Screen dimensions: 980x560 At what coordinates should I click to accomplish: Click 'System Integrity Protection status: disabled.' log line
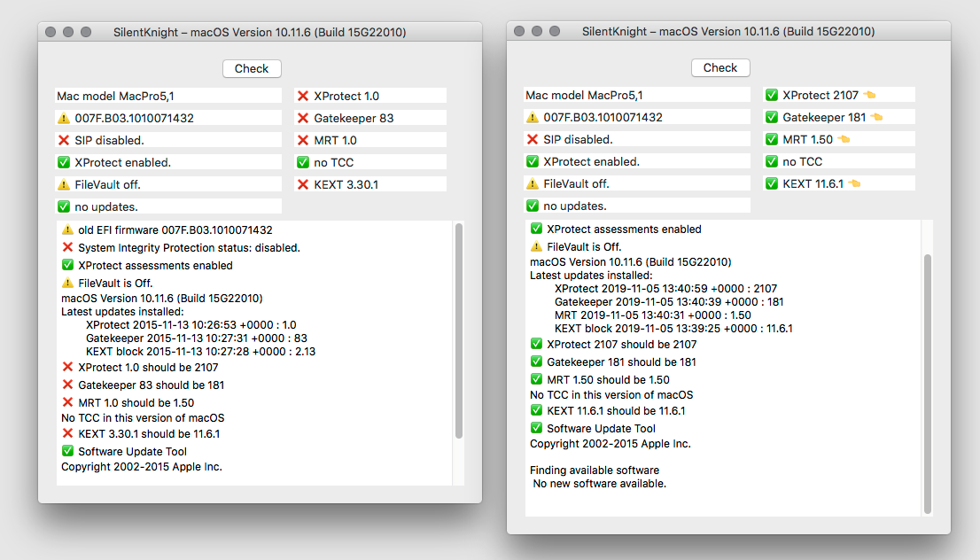[x=182, y=247]
